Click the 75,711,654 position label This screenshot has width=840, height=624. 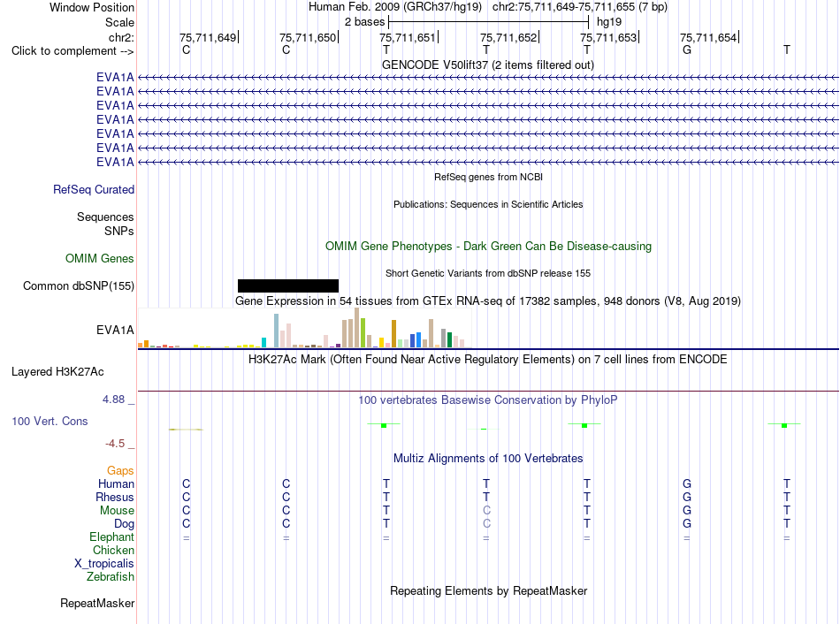click(709, 37)
